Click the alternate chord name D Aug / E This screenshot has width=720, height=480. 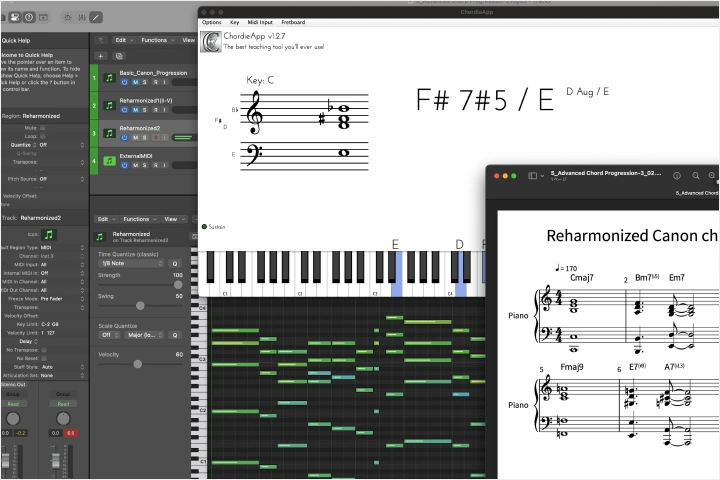[x=587, y=91]
